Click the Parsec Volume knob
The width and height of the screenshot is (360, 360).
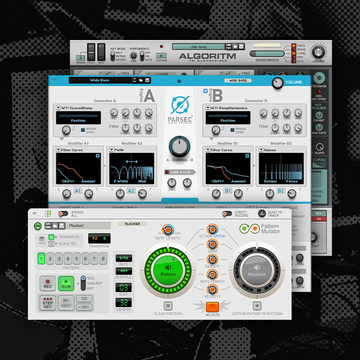pyautogui.click(x=277, y=83)
